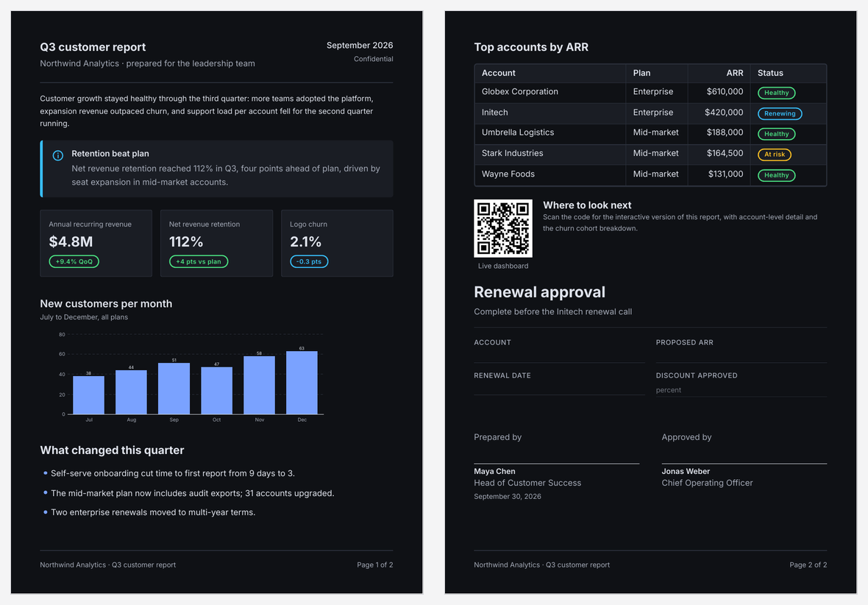Click the Page 2 of 2 footer text
This screenshot has width=868, height=605.
coord(808,565)
